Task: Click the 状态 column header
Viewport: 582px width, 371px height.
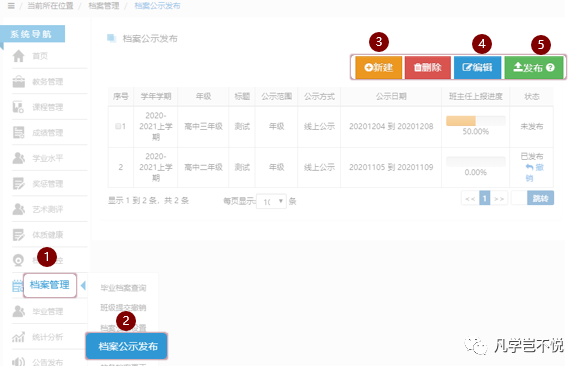Action: click(532, 96)
